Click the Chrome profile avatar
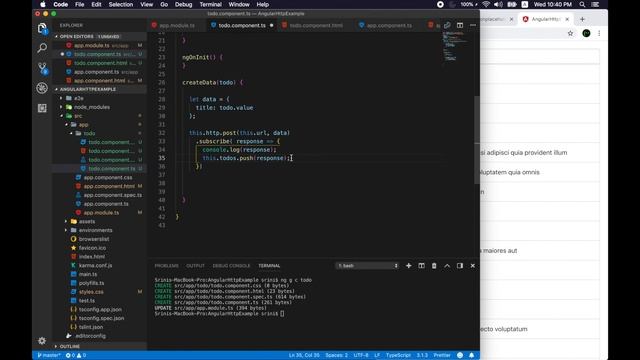The width and height of the screenshot is (640, 360). click(x=586, y=33)
